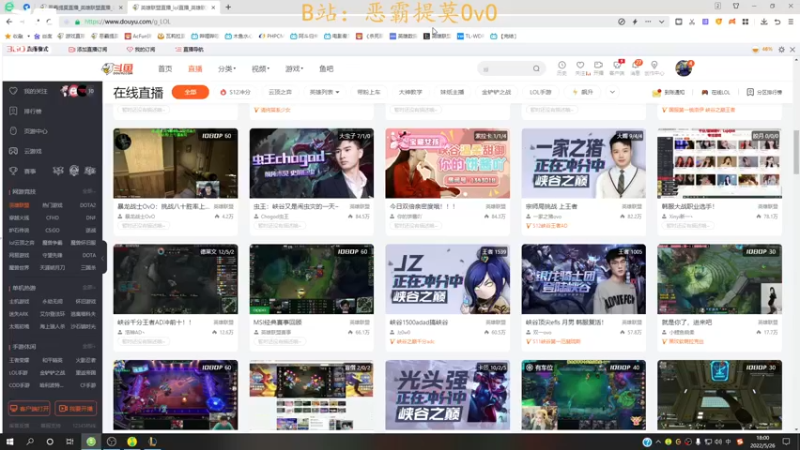Open 在组LOL link
Viewport: 800px width, 450px height.
(x=716, y=92)
